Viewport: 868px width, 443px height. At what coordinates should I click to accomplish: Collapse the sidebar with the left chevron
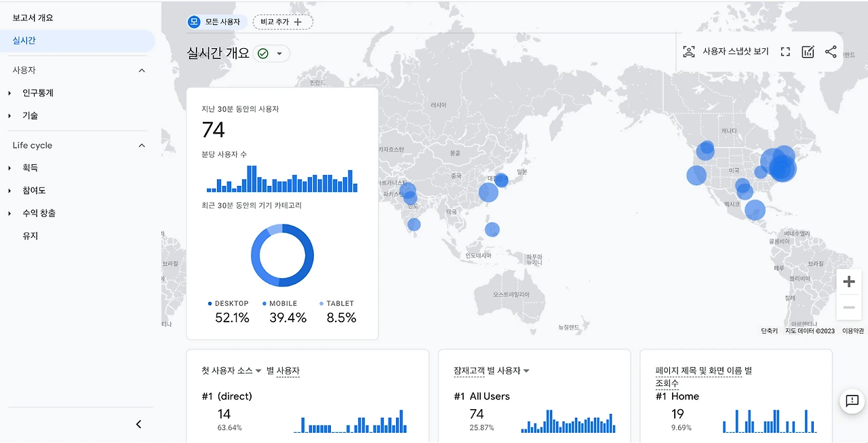tap(139, 425)
